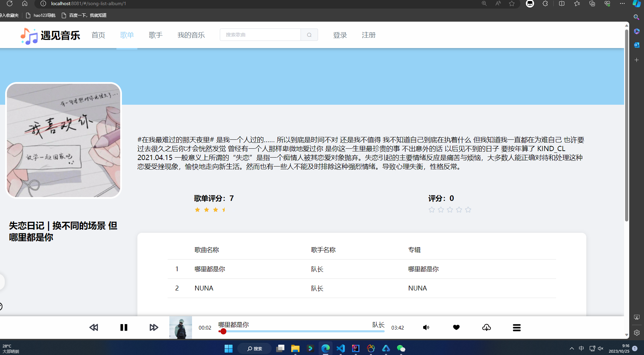The width and height of the screenshot is (644, 355).
Task: Click the previous track rewind icon
Action: point(93,328)
